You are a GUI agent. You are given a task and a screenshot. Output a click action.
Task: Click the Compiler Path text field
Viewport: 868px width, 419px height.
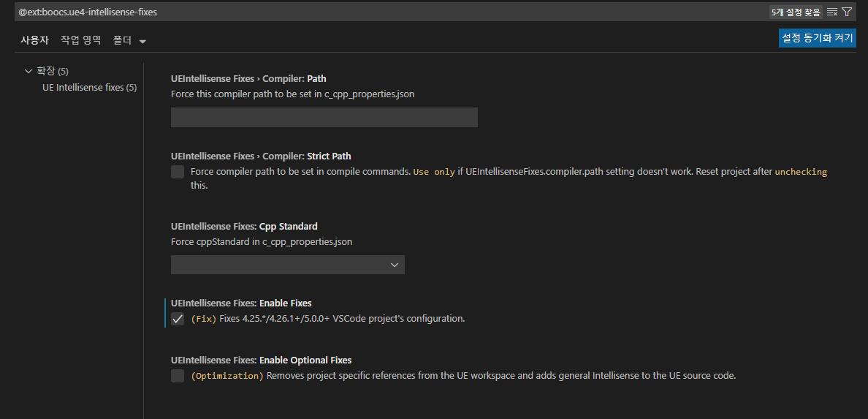pos(324,118)
